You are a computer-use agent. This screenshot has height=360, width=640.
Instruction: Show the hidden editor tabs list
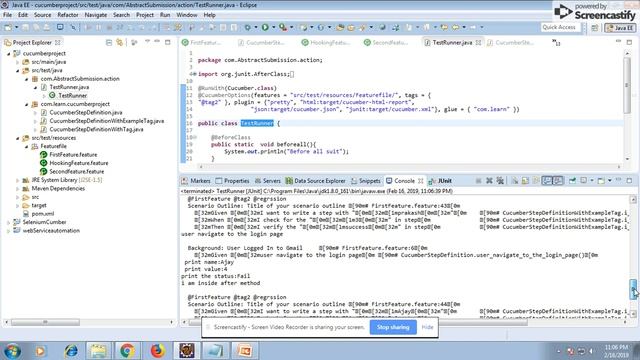[x=556, y=42]
